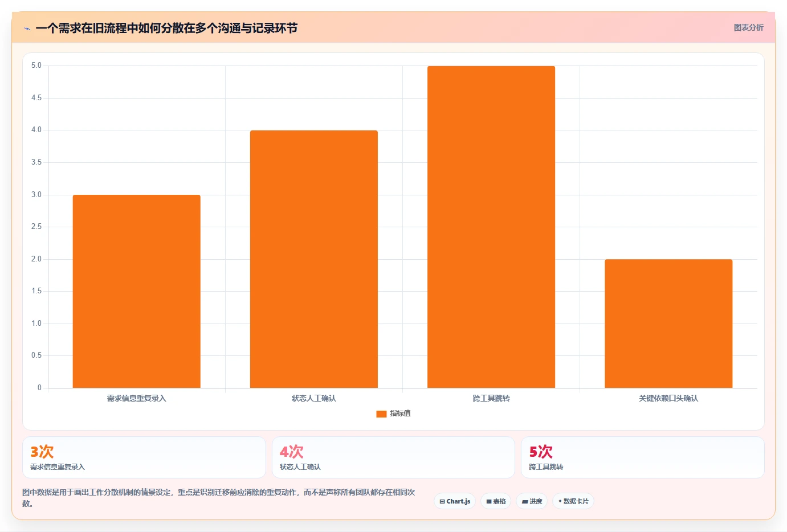Click the 5.0 y-axis tick label
The width and height of the screenshot is (787, 532).
click(x=36, y=66)
